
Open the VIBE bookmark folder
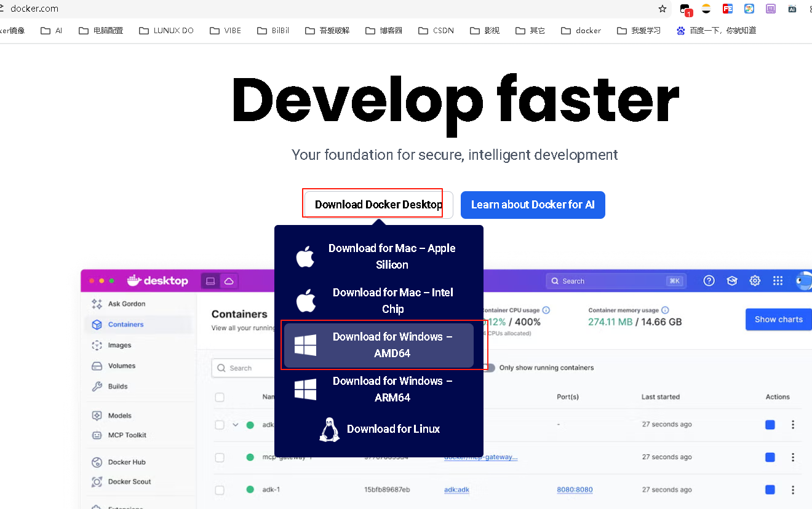coord(225,30)
